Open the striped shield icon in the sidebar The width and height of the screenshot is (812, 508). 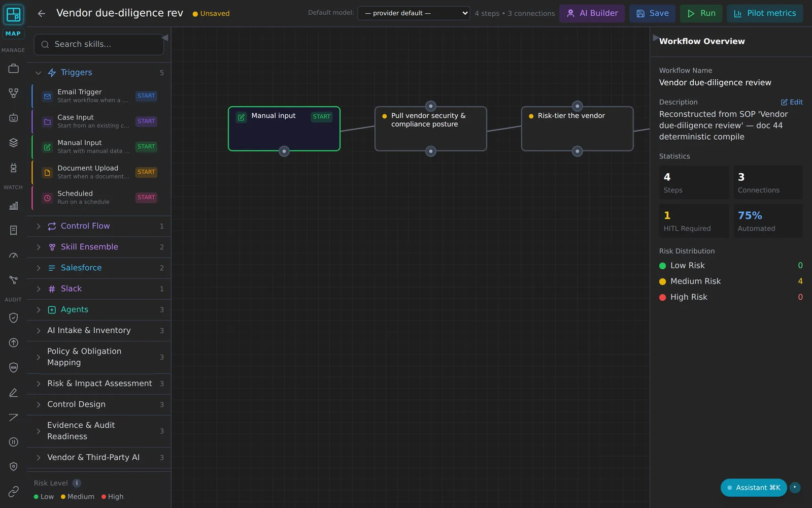[14, 367]
